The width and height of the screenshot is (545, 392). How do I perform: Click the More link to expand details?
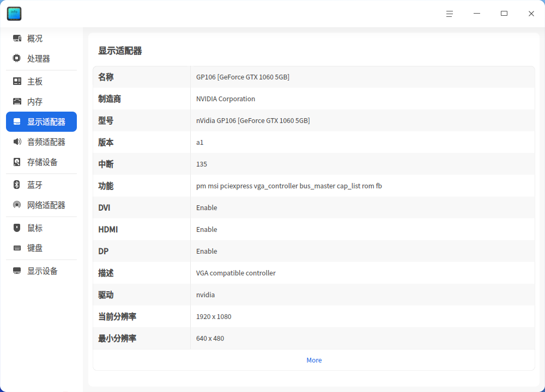(314, 360)
